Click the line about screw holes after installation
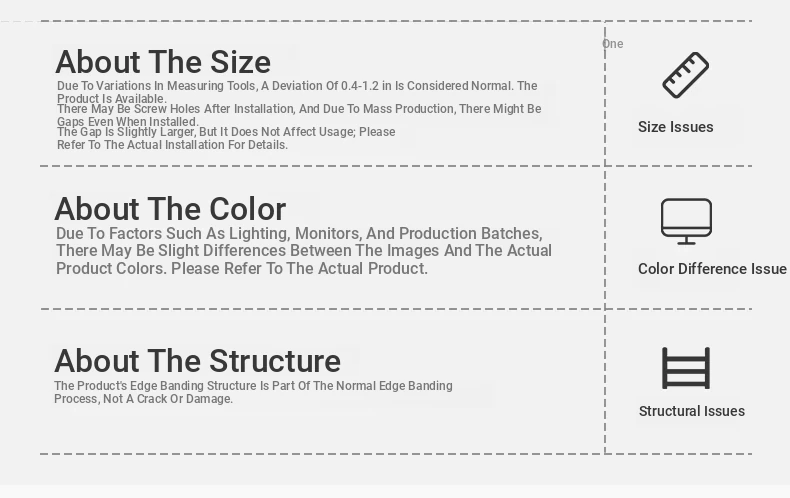The height and width of the screenshot is (498, 790). (x=299, y=109)
